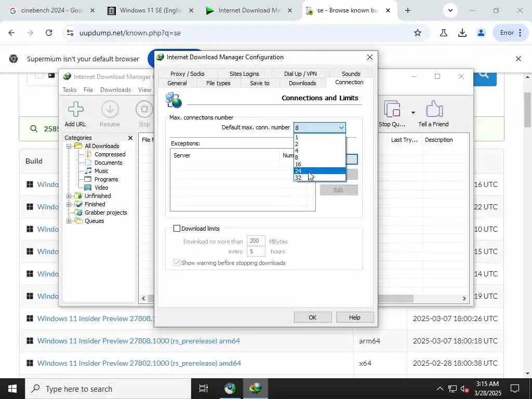Select All Downloads category folder

pos(102,146)
